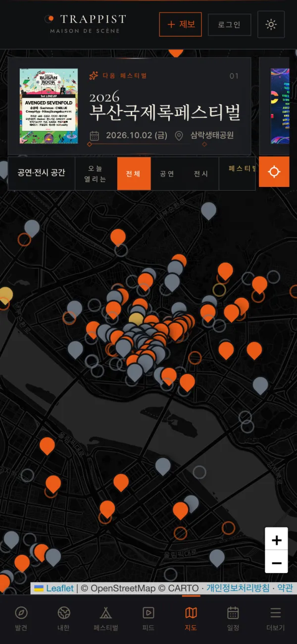The image size is (297, 644).
Task: Open the Leaflet attribution link
Action: pyautogui.click(x=53, y=588)
